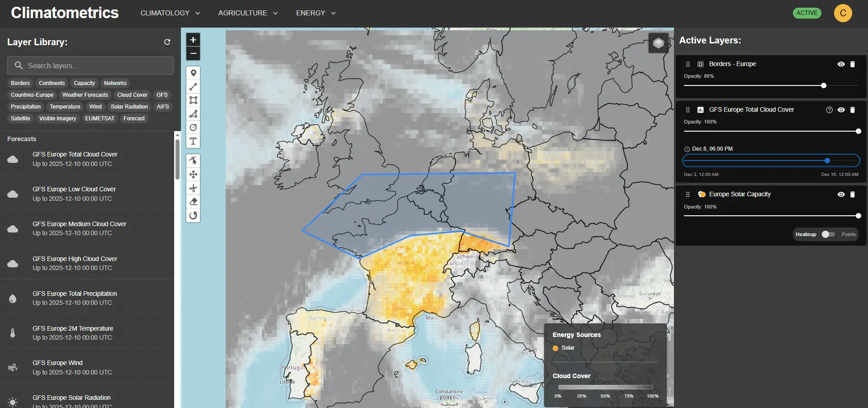Adjust the Borders - Europe opacity slider
The width and height of the screenshot is (868, 408).
click(x=823, y=85)
